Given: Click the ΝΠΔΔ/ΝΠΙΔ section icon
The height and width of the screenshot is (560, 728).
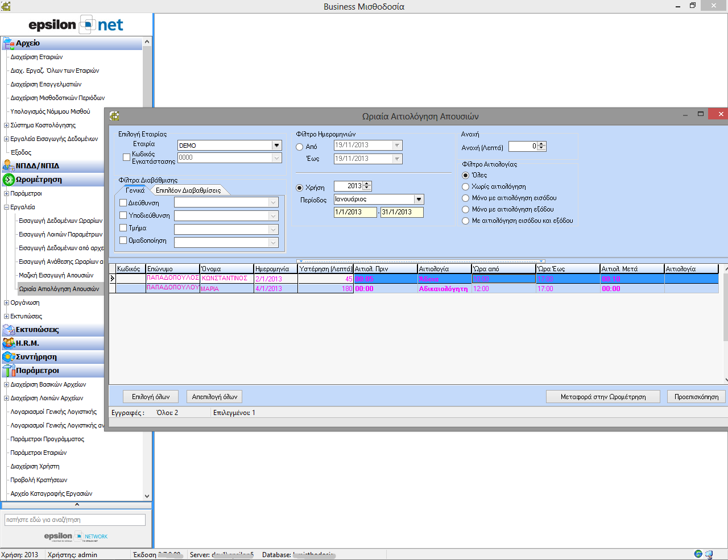Looking at the screenshot, I should (x=9, y=166).
